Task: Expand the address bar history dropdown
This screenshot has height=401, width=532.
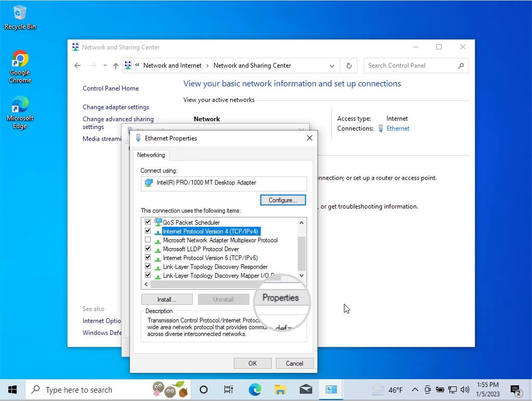Action: [x=332, y=66]
